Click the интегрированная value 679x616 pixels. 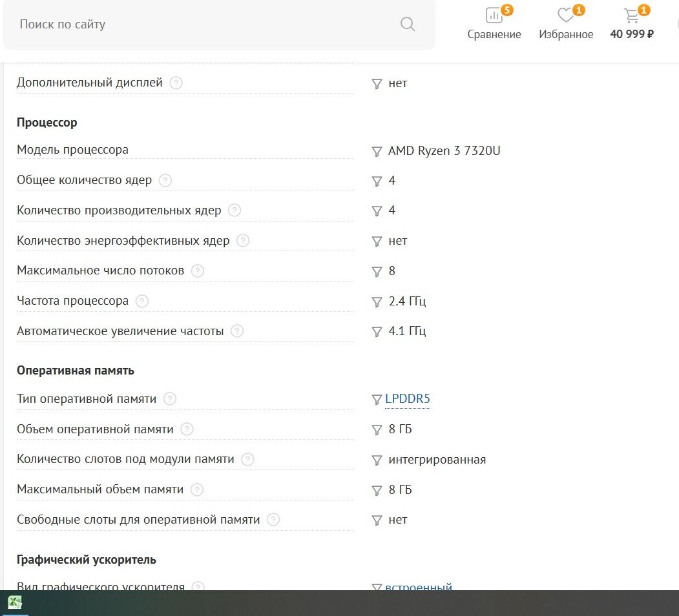pos(437,460)
